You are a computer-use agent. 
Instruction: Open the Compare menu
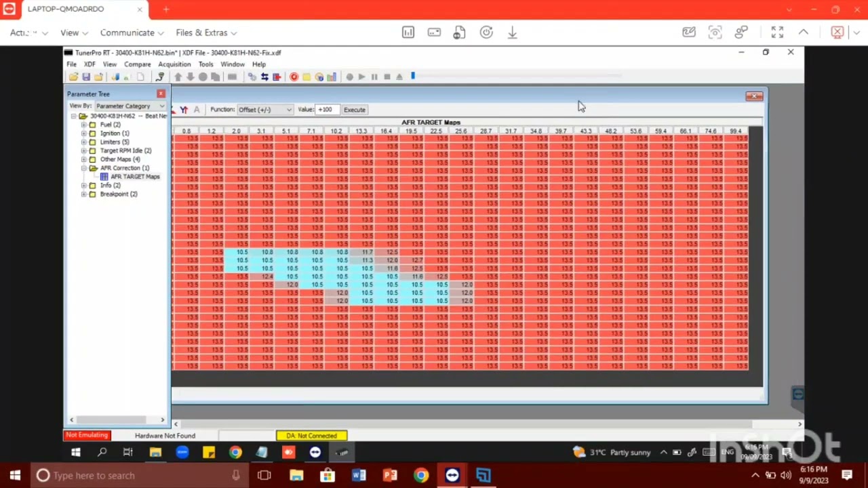click(x=138, y=64)
